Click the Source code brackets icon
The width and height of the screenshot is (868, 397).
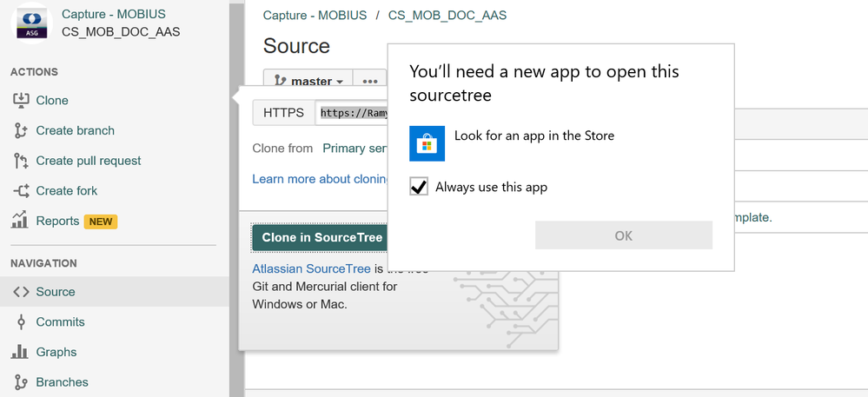click(x=21, y=292)
